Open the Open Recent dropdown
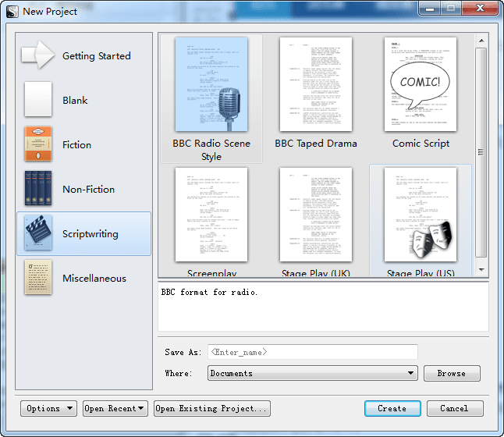The width and height of the screenshot is (504, 437). [115, 408]
